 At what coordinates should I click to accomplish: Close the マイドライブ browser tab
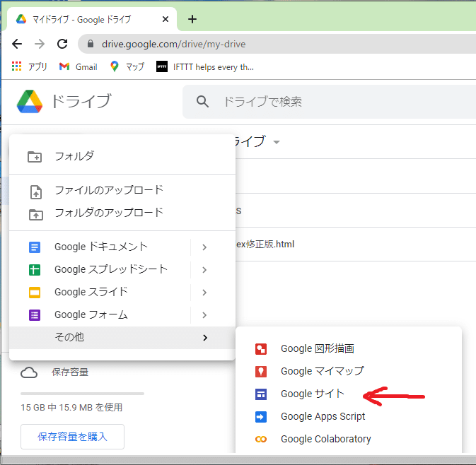(166, 19)
